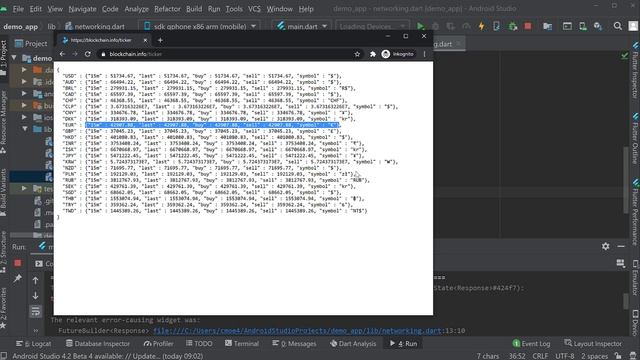Click the 2 spaces indent status

(595, 356)
